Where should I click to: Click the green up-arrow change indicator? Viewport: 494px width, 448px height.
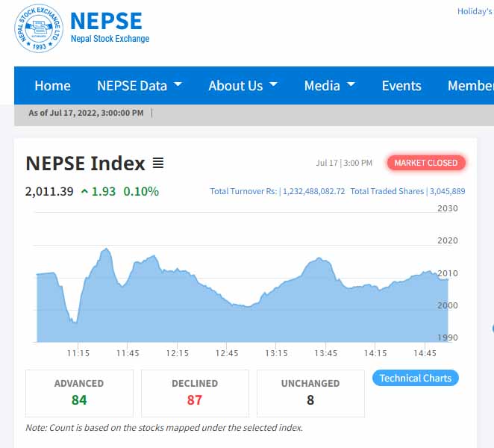[x=84, y=192]
